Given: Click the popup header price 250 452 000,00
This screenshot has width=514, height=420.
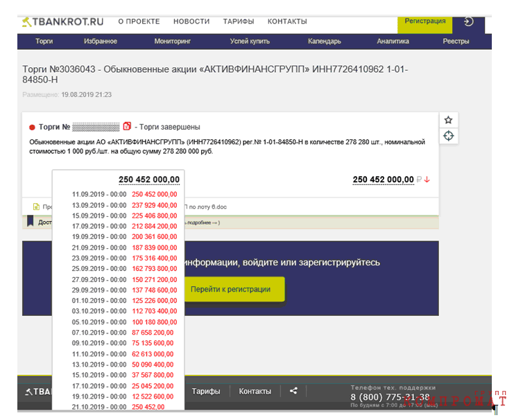Looking at the screenshot, I should tap(149, 180).
